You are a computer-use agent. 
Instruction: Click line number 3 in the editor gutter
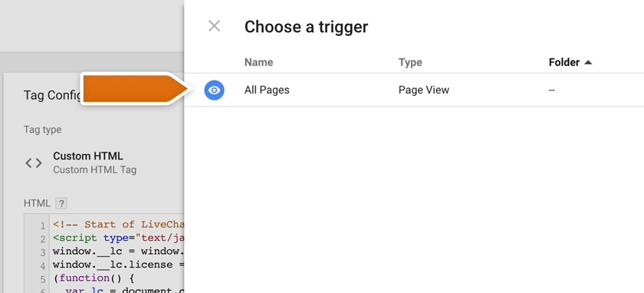click(43, 252)
